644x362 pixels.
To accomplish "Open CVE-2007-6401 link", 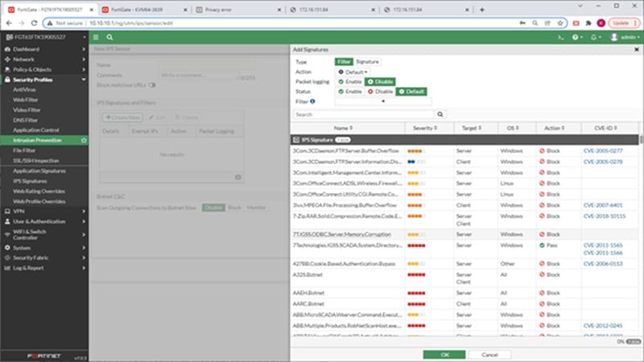I will [x=603, y=205].
